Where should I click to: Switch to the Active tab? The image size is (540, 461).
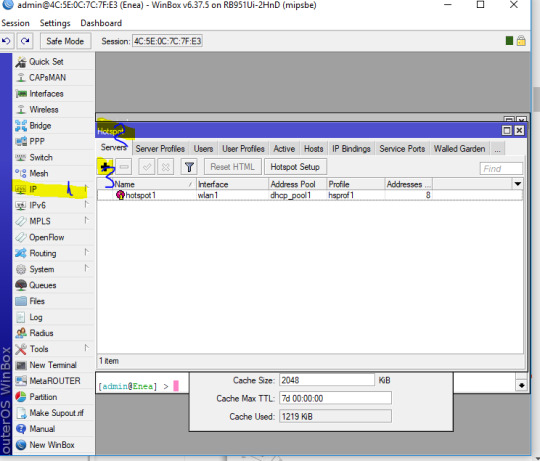pos(284,149)
